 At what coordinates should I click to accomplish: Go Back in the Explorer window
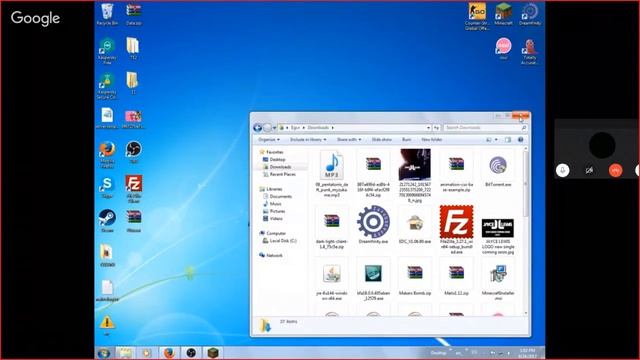[258, 128]
